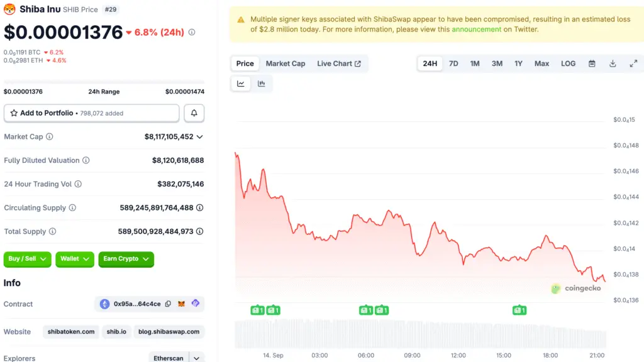Open the calendar date range icon

click(x=592, y=63)
